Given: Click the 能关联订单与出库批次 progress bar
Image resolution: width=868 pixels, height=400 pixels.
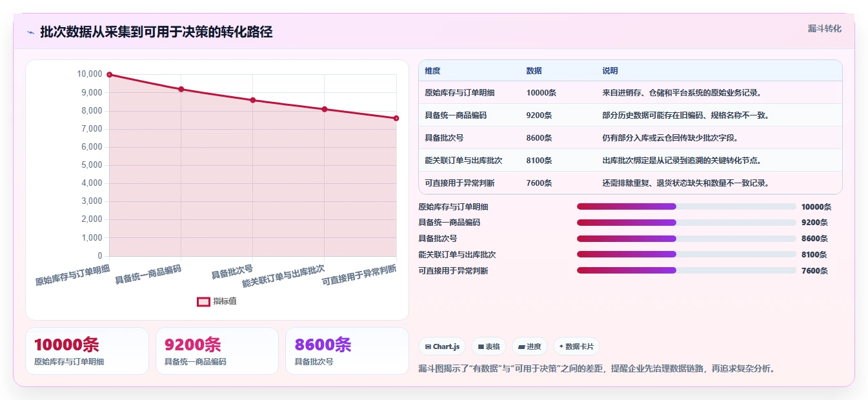Looking at the screenshot, I should [686, 254].
